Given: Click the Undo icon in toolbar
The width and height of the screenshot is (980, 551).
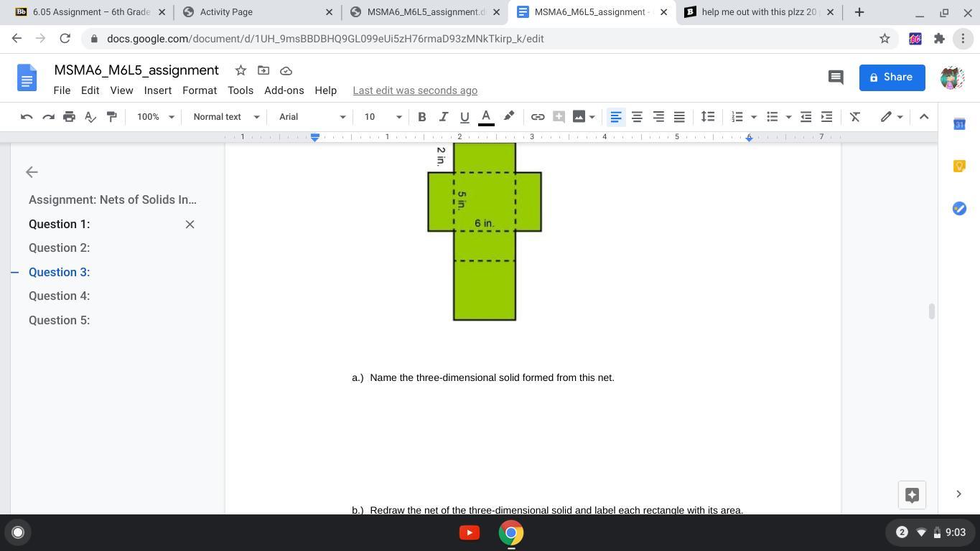Looking at the screenshot, I should click(27, 117).
